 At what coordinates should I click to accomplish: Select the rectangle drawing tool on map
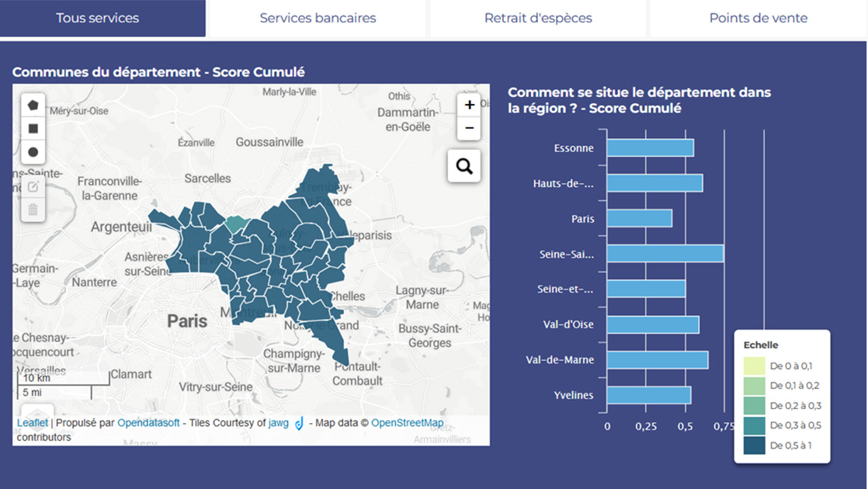[33, 128]
